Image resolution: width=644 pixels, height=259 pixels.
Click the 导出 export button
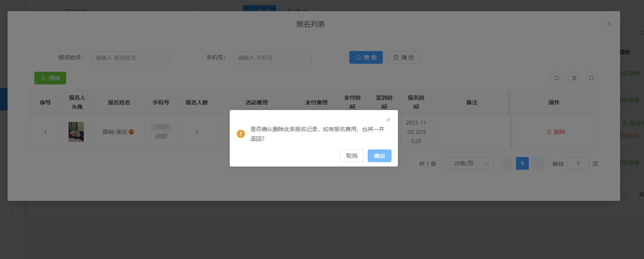(50, 78)
